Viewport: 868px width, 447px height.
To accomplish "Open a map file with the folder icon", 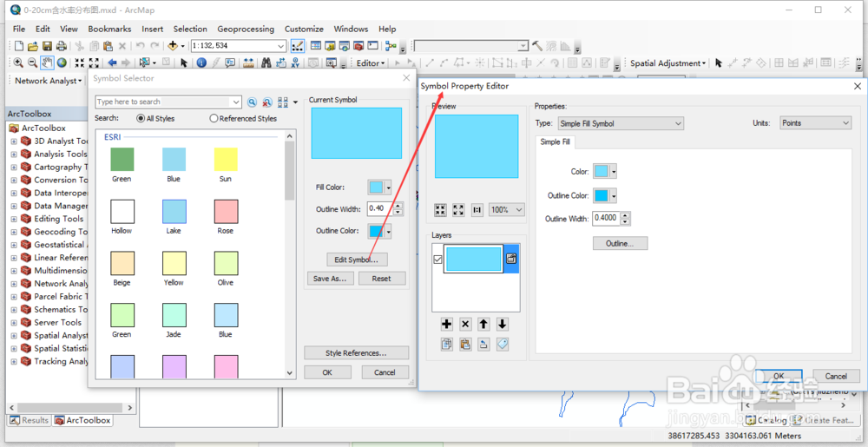I will click(33, 46).
